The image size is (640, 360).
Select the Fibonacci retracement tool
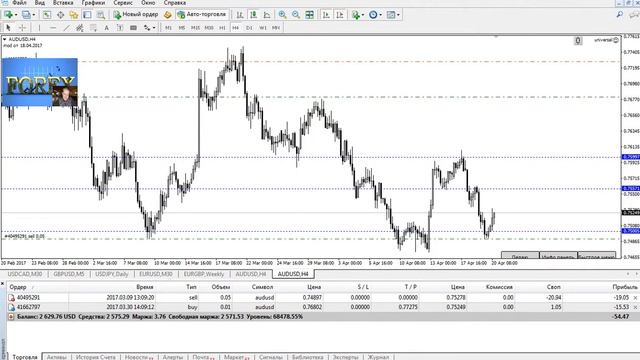[93, 28]
